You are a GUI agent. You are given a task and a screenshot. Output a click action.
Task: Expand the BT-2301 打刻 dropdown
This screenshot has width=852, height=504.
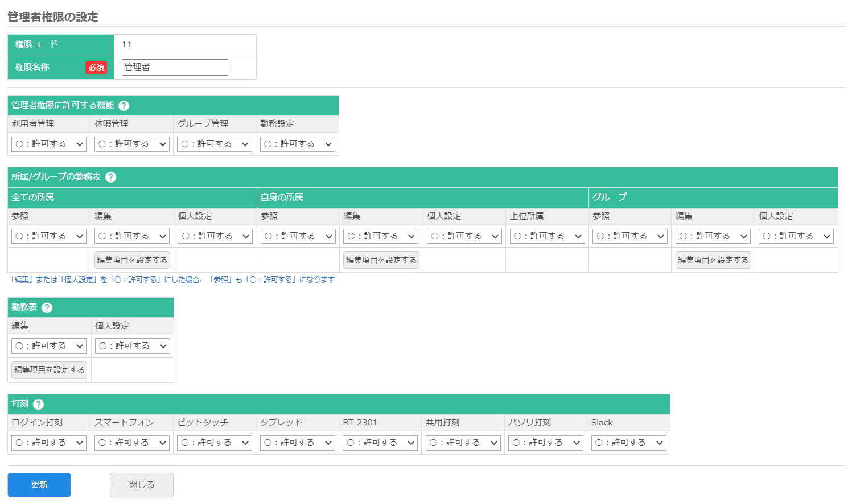click(380, 443)
